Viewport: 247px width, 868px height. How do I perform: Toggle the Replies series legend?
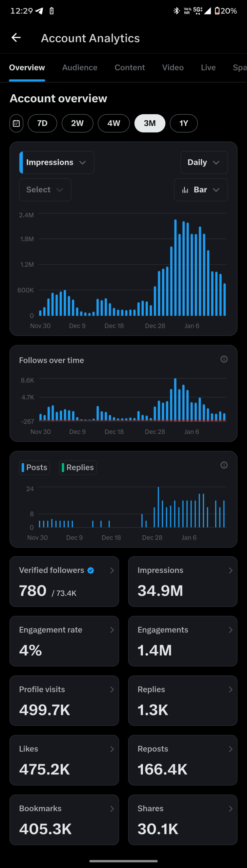pos(78,468)
